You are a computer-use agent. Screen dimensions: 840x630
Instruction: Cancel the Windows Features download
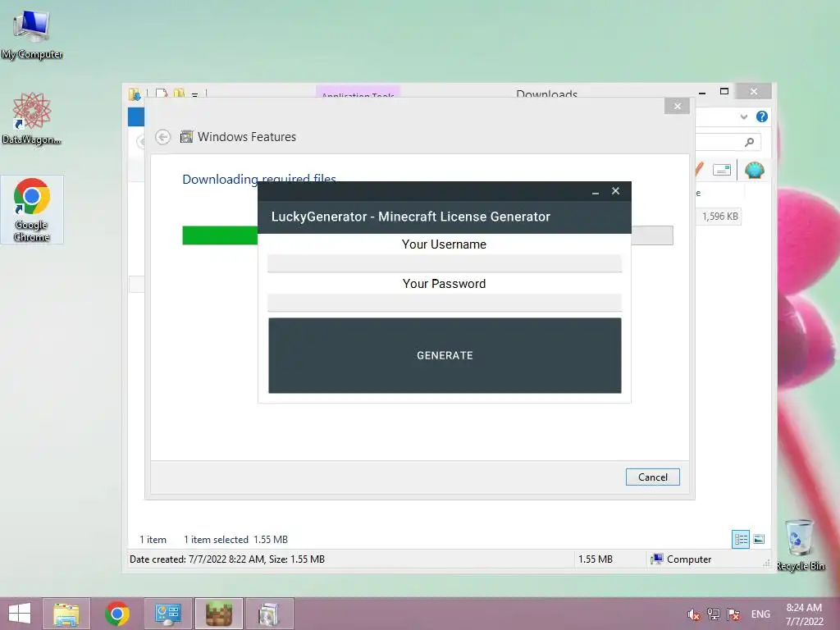pos(652,477)
